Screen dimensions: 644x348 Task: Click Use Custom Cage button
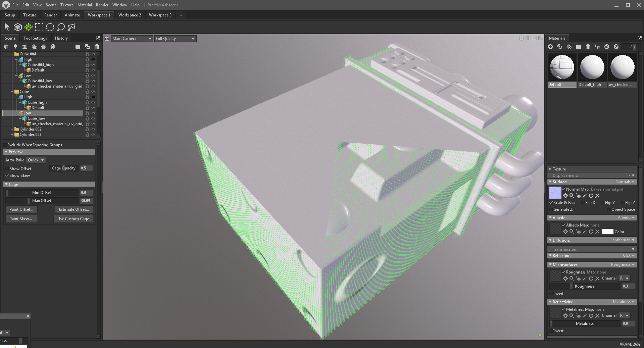pos(73,219)
